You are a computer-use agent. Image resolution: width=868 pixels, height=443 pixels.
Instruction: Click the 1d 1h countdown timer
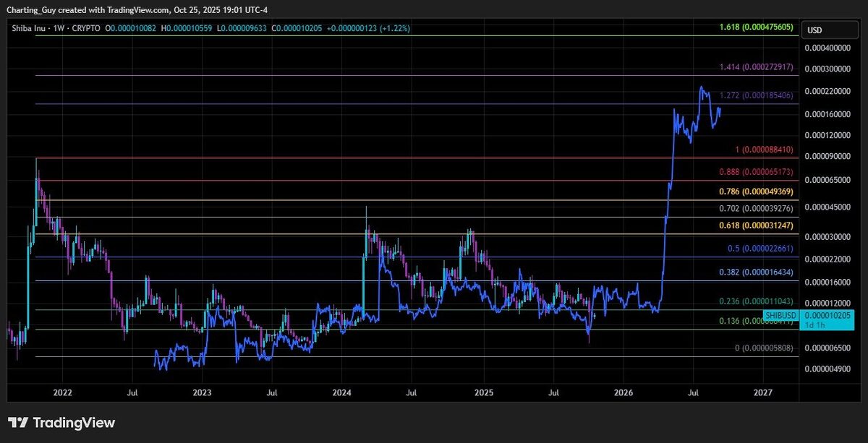(x=814, y=324)
